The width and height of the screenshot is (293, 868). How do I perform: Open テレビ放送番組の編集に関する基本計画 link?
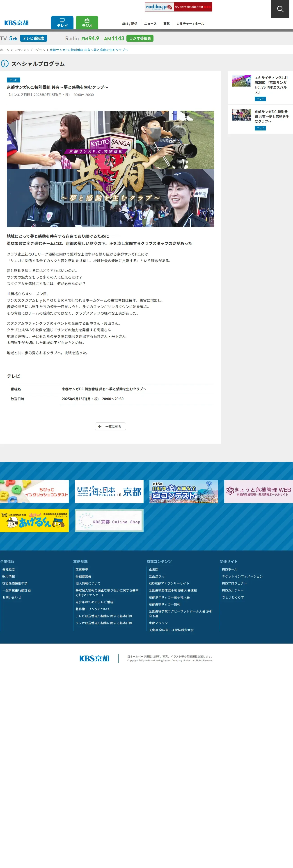tap(104, 616)
